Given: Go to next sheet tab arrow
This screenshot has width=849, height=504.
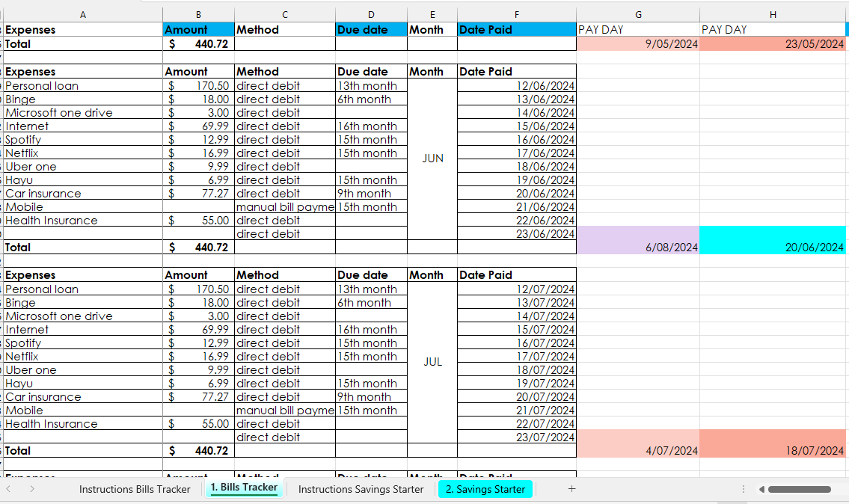Looking at the screenshot, I should [x=32, y=489].
